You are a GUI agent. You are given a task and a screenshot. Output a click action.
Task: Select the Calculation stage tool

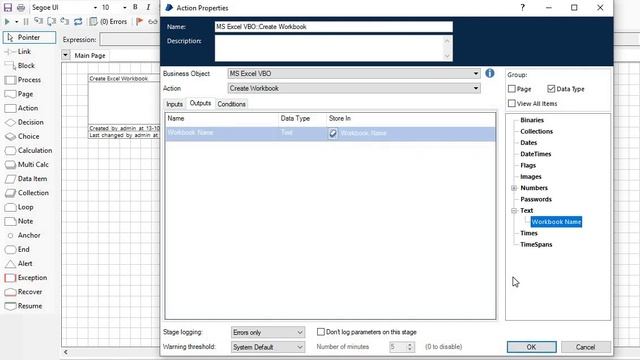(x=29, y=150)
